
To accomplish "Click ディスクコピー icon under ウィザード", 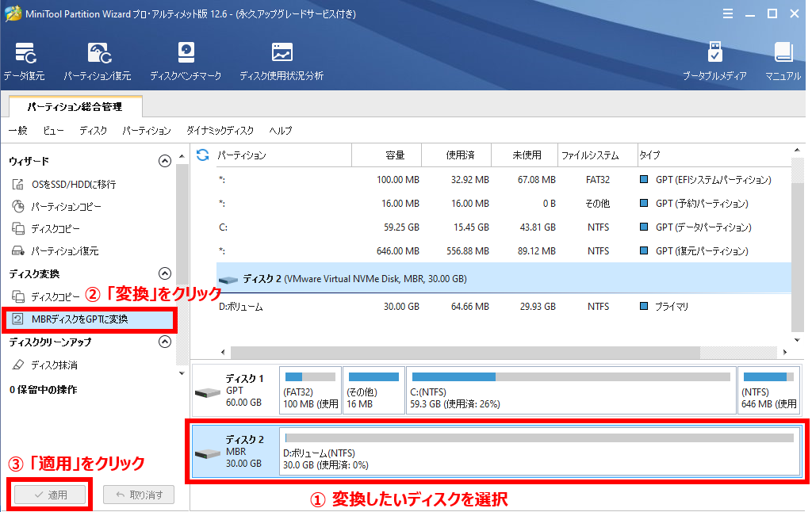I will (x=18, y=228).
